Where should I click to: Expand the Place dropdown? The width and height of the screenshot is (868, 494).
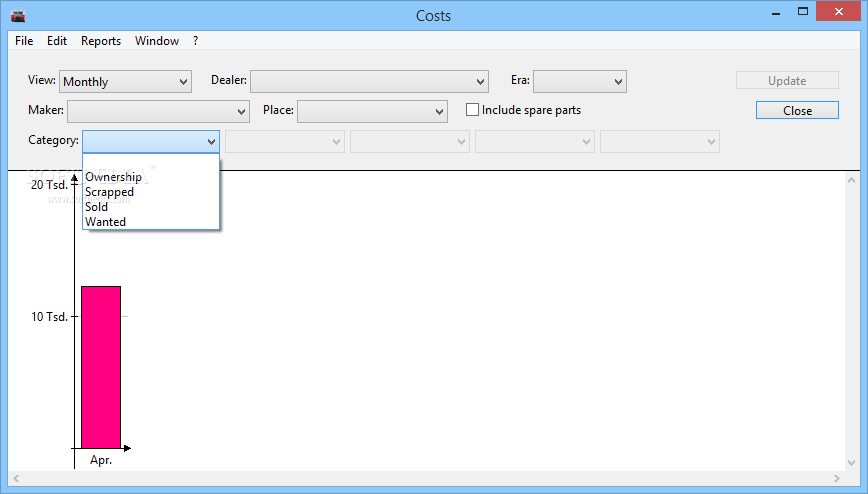coord(373,111)
